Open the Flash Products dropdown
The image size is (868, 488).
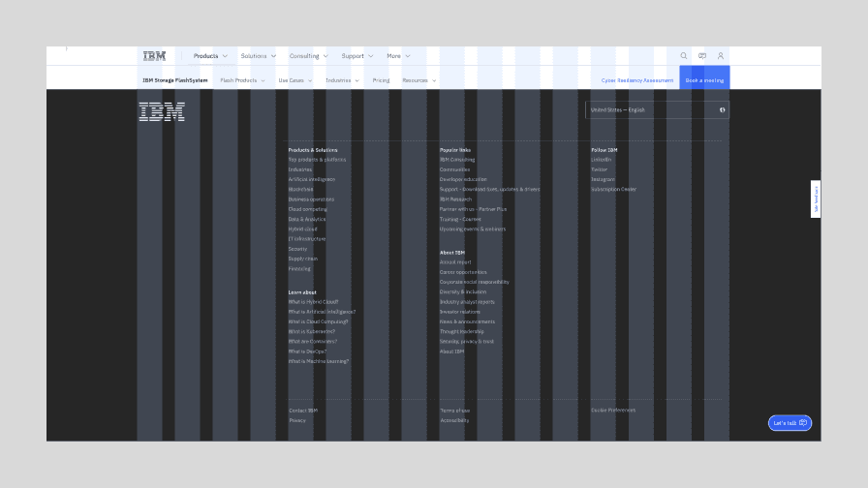242,80
